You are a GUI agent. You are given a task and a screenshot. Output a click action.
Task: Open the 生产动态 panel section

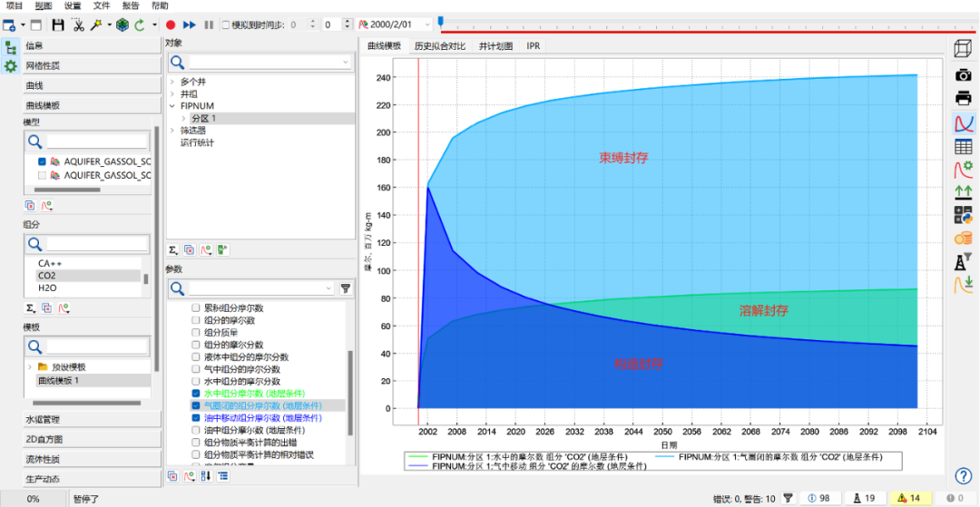tap(92, 479)
